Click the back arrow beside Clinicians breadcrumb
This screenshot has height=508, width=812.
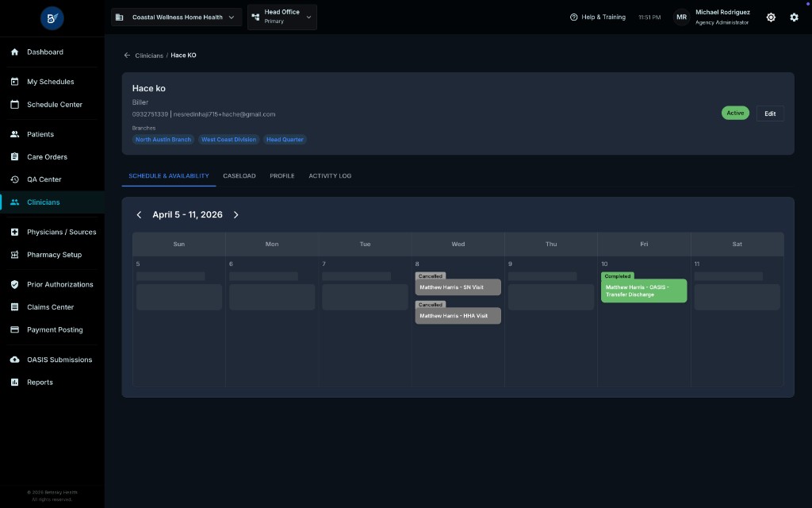pos(127,55)
